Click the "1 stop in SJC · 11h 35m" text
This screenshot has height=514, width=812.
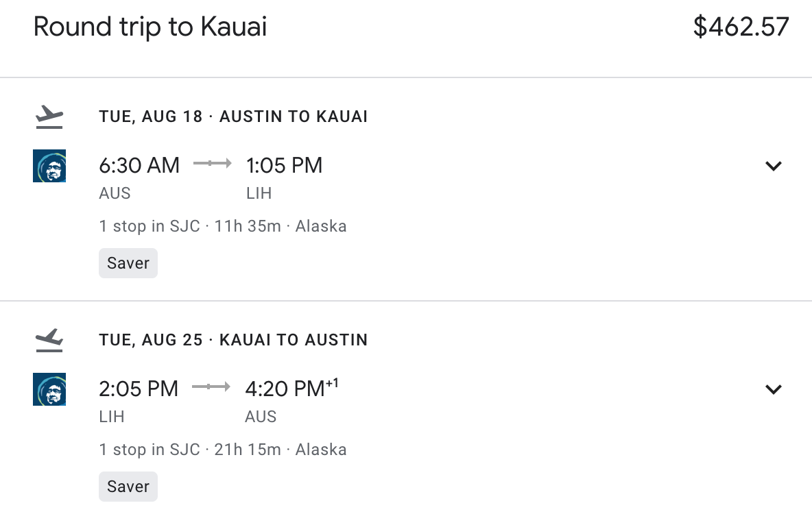coord(190,226)
